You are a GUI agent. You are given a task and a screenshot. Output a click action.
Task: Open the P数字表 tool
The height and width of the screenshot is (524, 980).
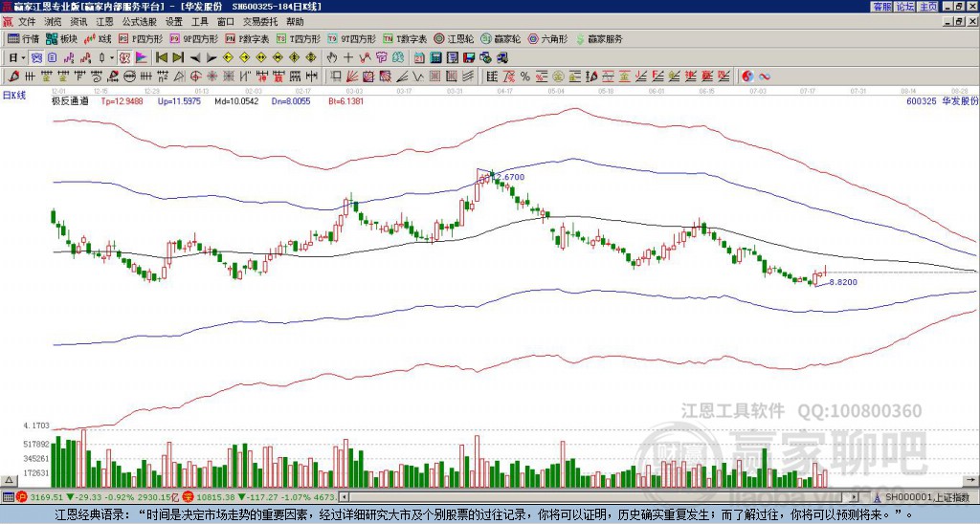click(x=248, y=38)
